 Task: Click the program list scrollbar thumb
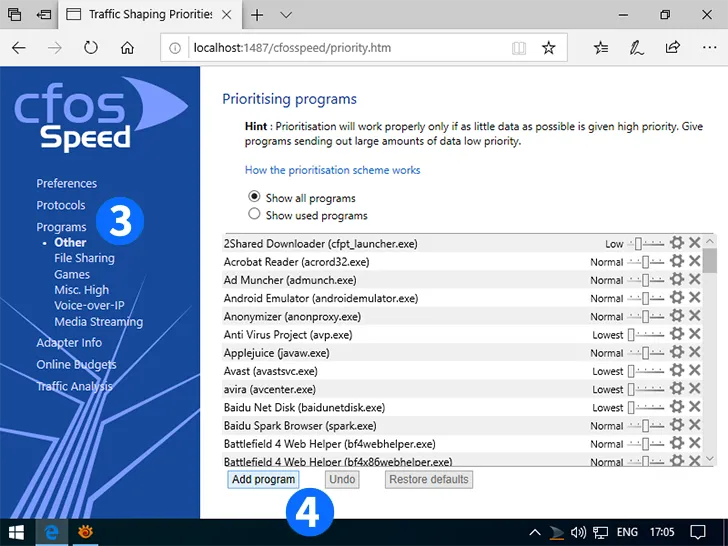click(709, 261)
